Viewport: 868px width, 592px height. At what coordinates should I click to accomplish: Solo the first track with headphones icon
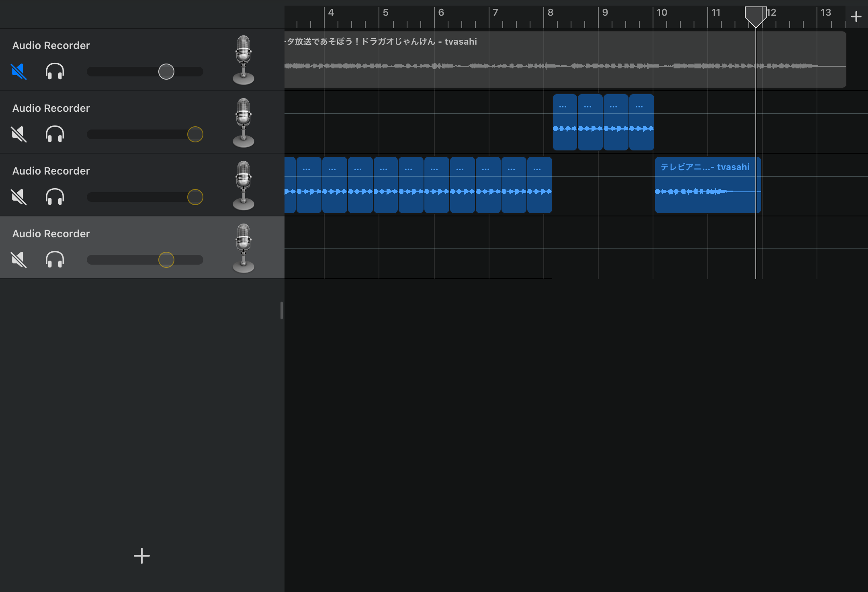point(55,72)
